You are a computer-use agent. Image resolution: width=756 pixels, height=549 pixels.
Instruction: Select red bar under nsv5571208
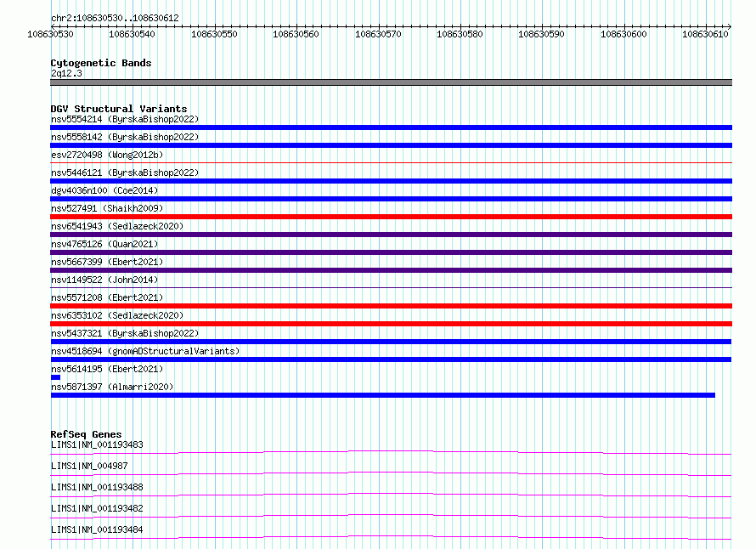click(391, 306)
